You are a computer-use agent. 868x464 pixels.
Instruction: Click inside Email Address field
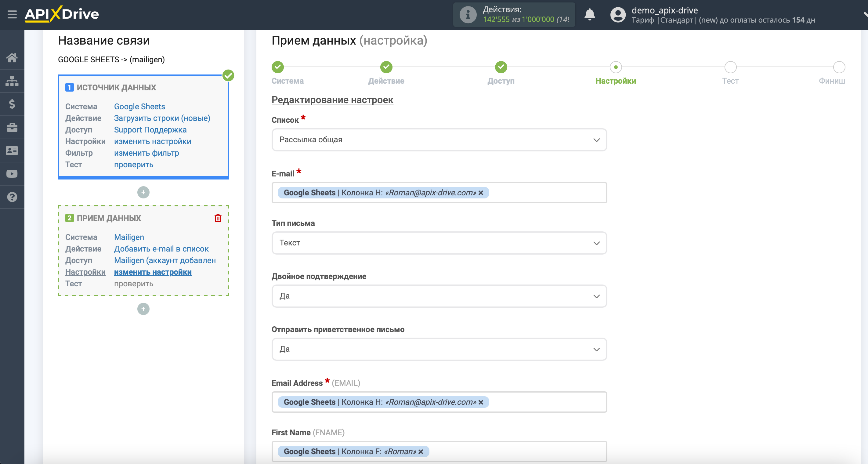click(439, 402)
